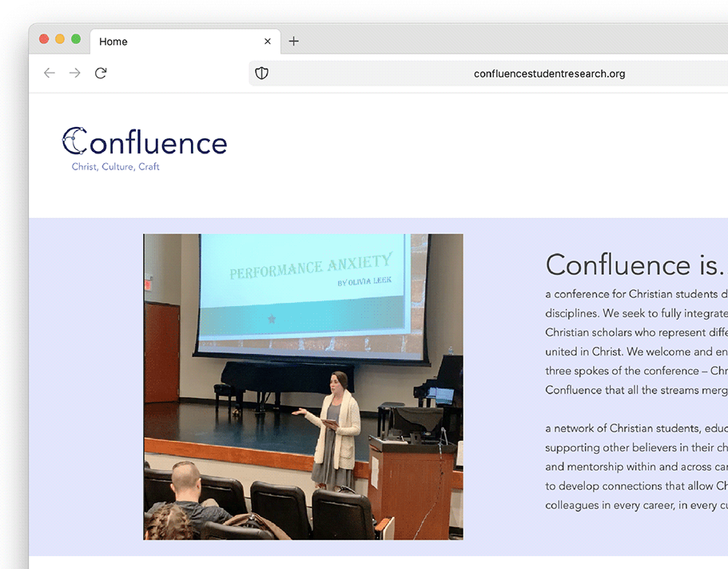The height and width of the screenshot is (569, 728).
Task: Go forward with the browser forward arrow
Action: [75, 73]
